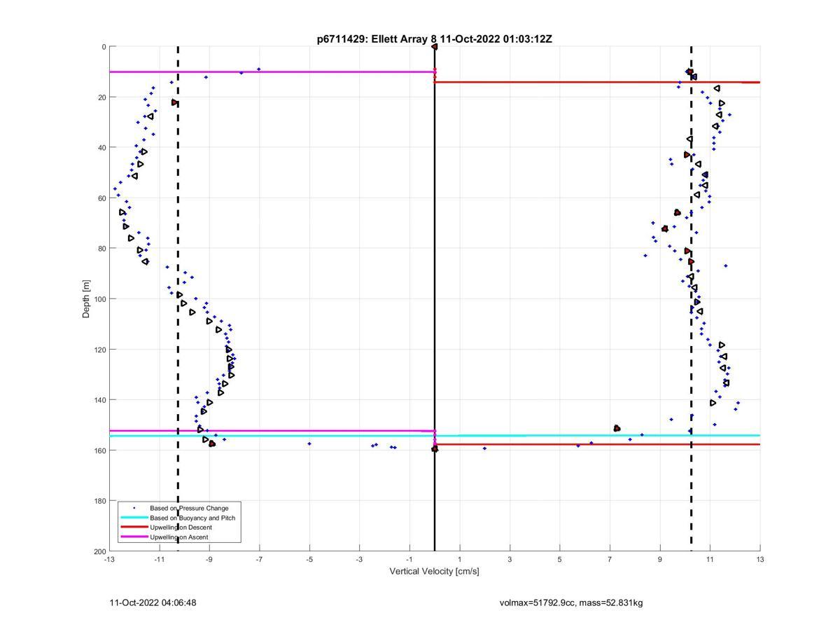Click y-axis tick label '180'
Image resolution: width=840 pixels, height=620 pixels.
[99, 501]
